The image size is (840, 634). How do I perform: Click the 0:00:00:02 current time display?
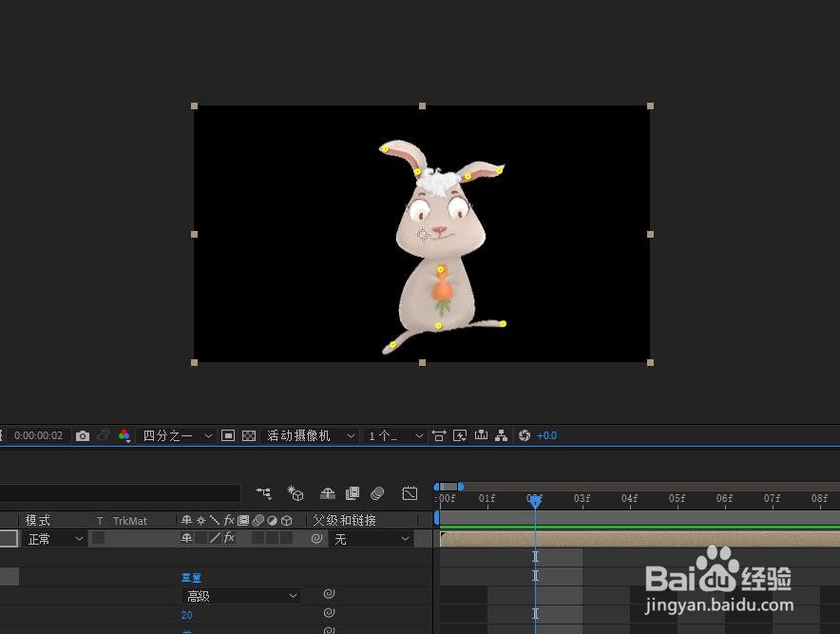(x=39, y=435)
